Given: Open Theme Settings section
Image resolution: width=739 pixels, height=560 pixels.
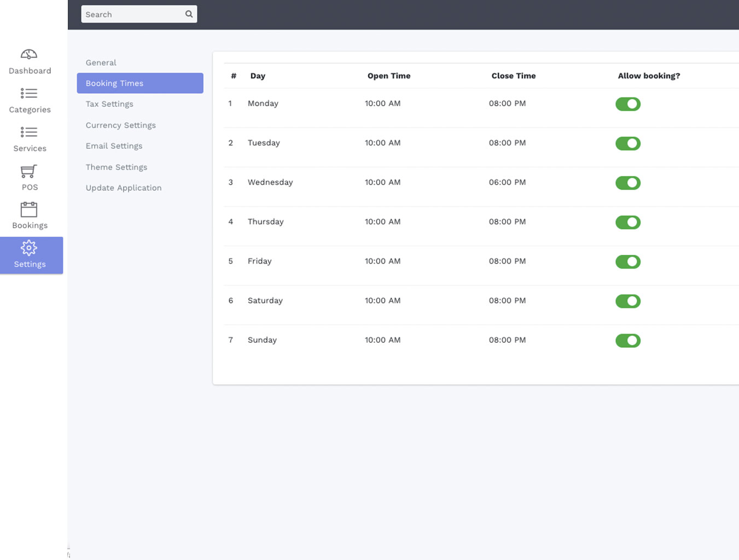Looking at the screenshot, I should [117, 167].
